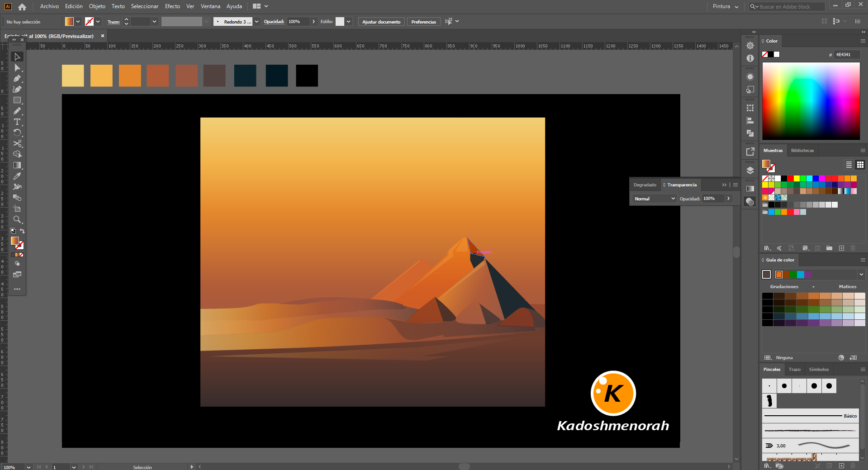Open the Pathfinder panel icon
The height and width of the screenshot is (470, 868).
point(750,133)
